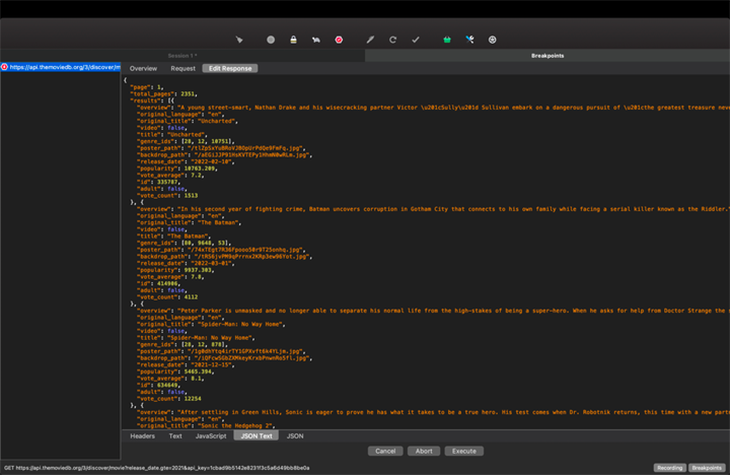Click the "vote_count": 12254 line
730x475 pixels.
pos(169,399)
